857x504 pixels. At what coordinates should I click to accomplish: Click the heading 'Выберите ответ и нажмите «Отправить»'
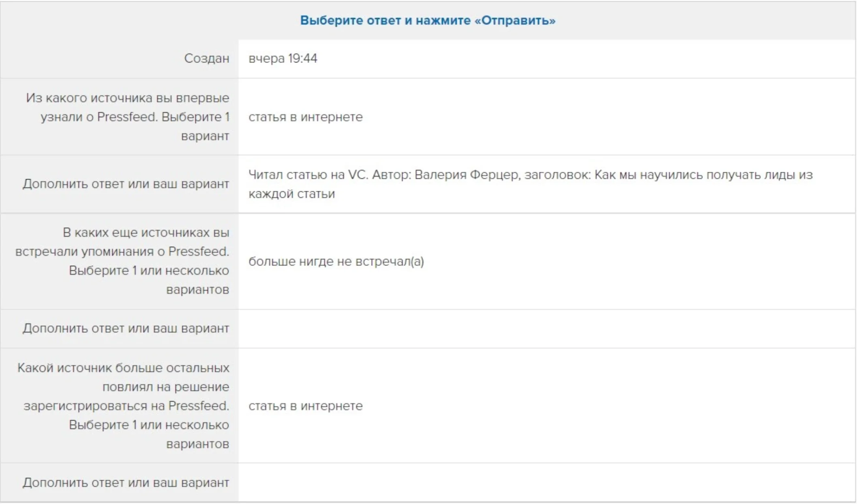428,20
